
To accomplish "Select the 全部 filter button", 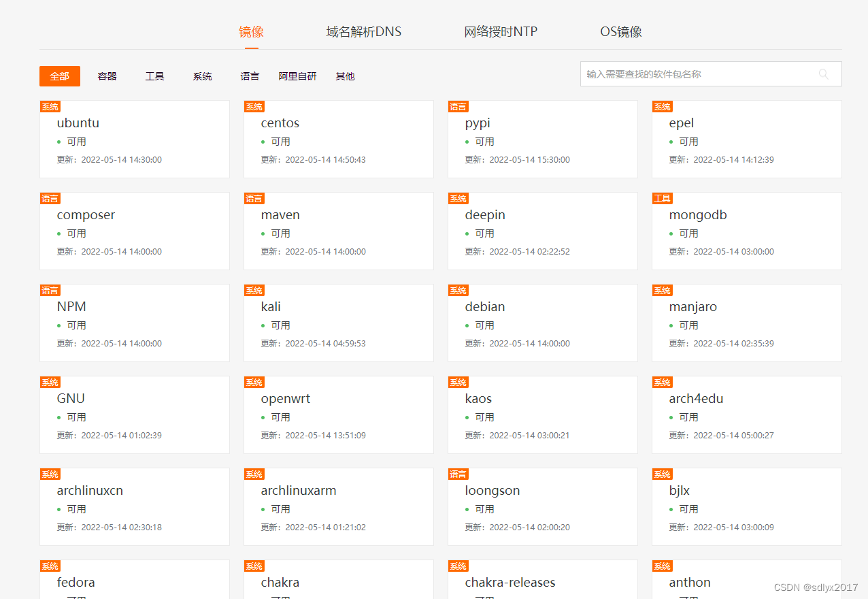I will click(60, 76).
